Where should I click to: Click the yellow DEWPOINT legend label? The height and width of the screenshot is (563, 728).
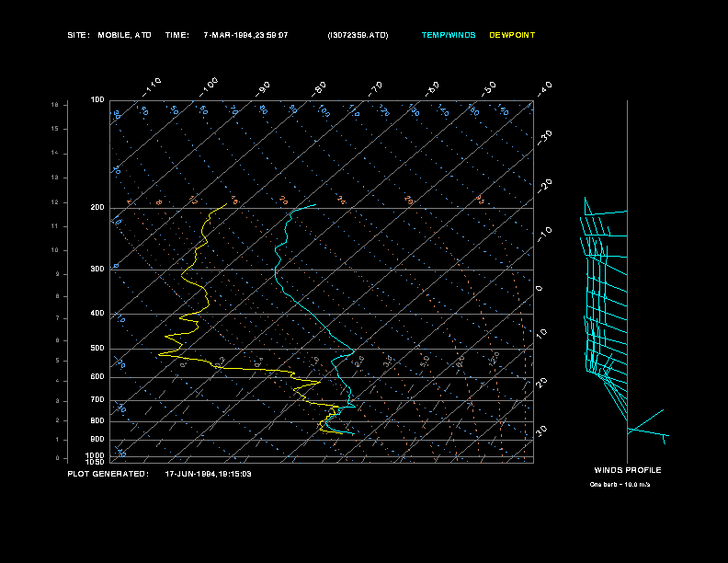pos(512,35)
